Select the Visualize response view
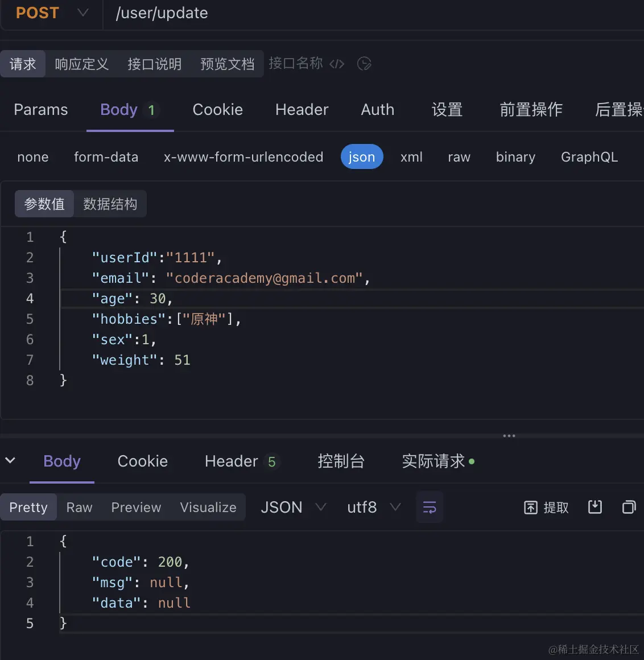The width and height of the screenshot is (644, 660). (x=208, y=507)
